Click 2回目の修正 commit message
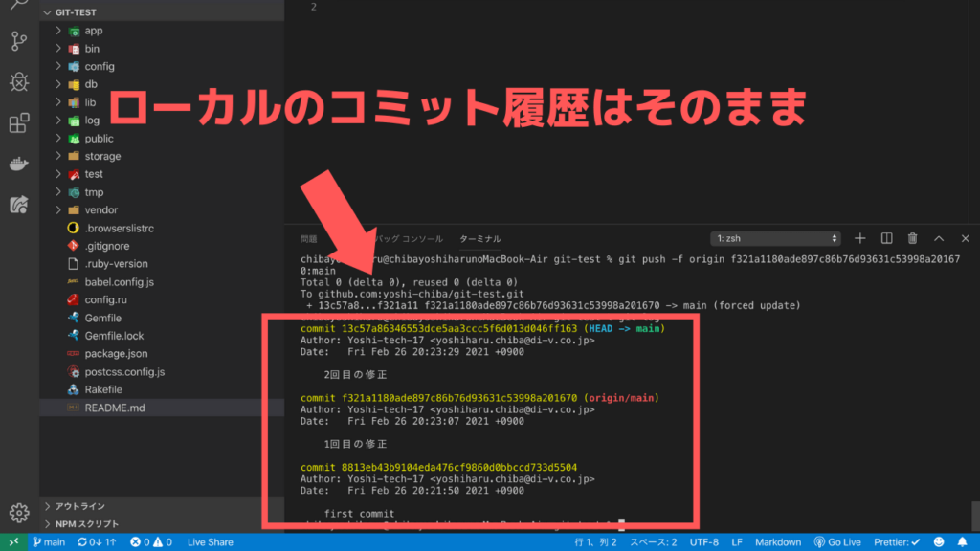This screenshot has height=551, width=980. click(x=355, y=375)
